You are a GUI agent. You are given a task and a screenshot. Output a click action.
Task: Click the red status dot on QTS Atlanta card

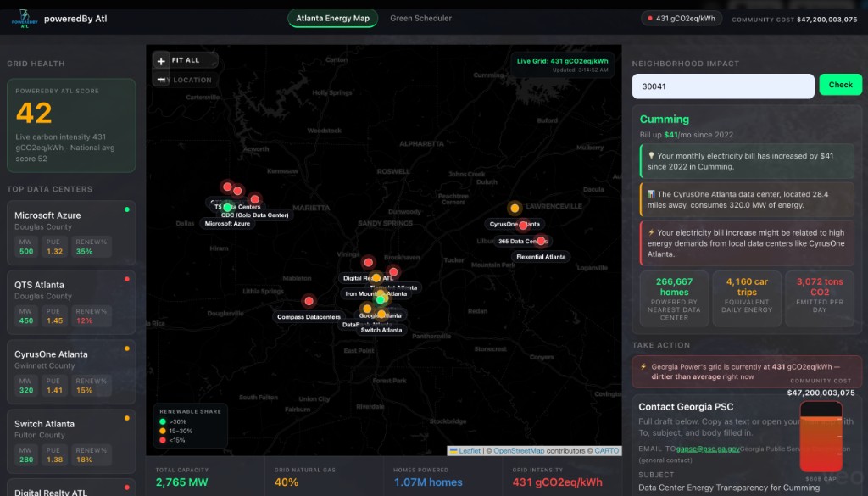click(127, 279)
